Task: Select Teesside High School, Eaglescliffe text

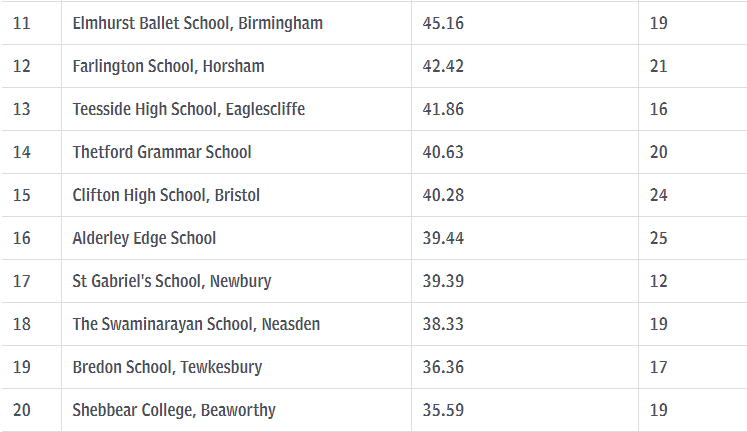Action: point(189,109)
